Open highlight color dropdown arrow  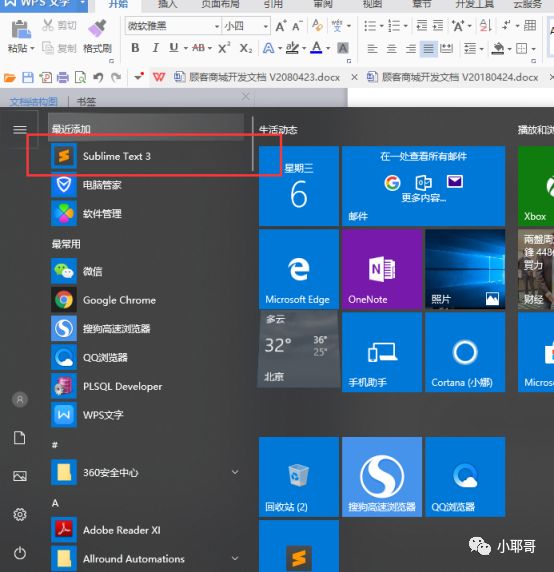tap(304, 48)
